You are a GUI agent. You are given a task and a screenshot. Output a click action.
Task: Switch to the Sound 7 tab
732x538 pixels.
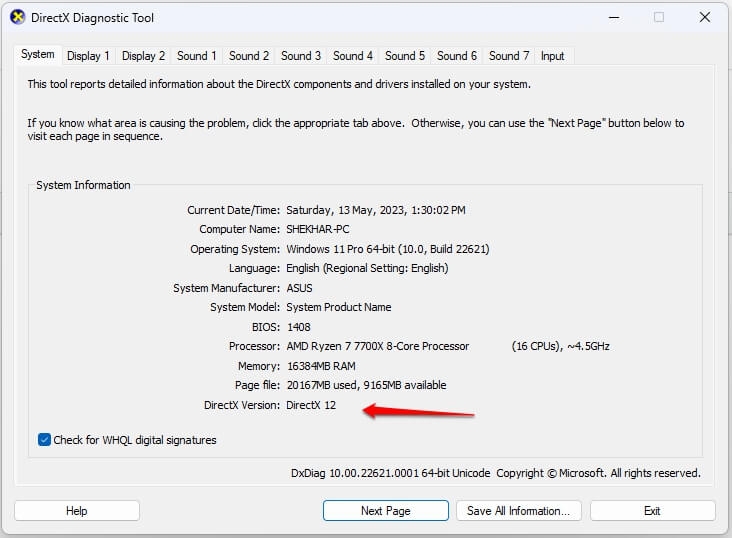click(x=509, y=56)
